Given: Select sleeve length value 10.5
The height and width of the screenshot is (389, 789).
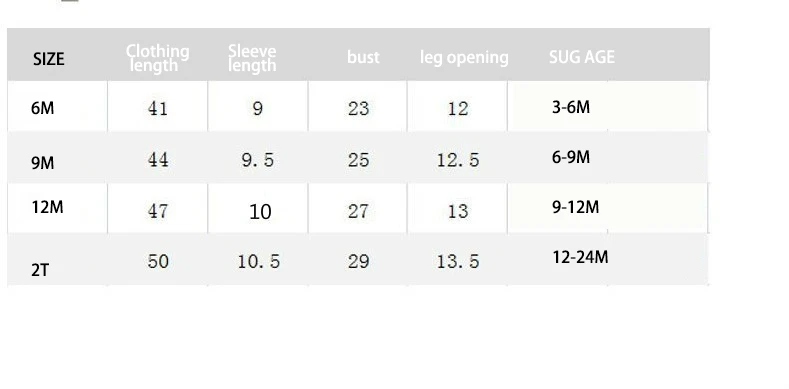Looking at the screenshot, I should click(x=258, y=261).
